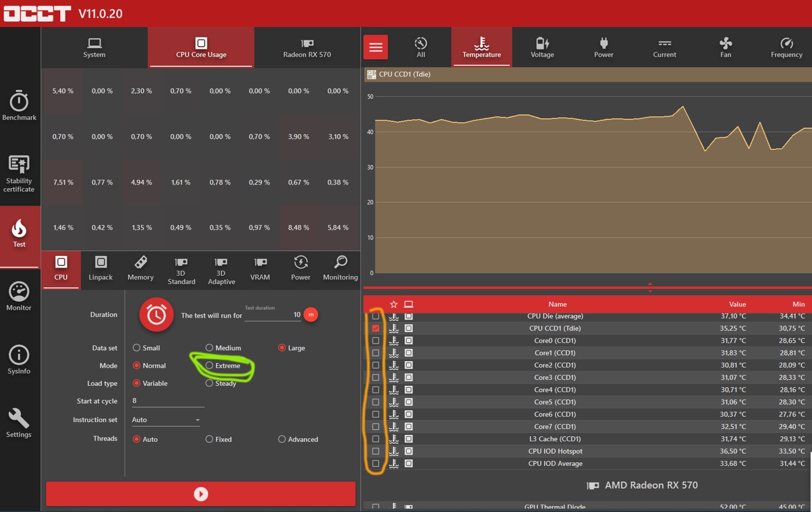Screen dimensions: 812x512
Task: Select the Linpack test
Action: point(101,269)
